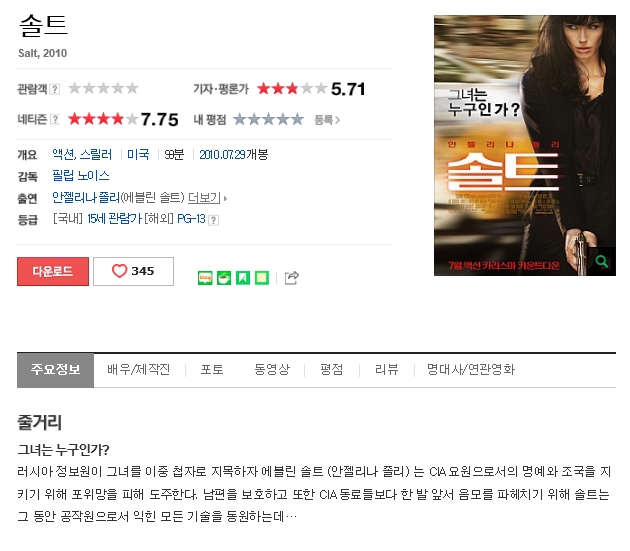Click the Salt movie poster thumbnail
This screenshot has width=630, height=551.
[524, 145]
